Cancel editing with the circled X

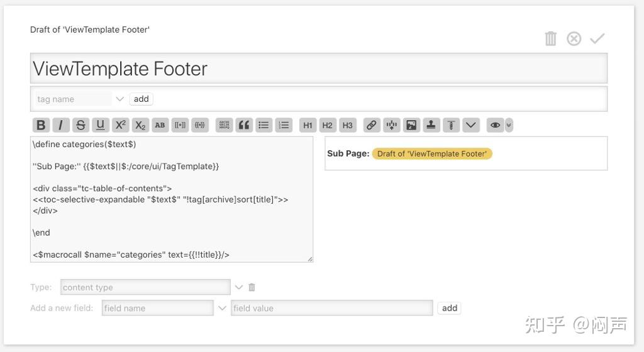(x=574, y=39)
